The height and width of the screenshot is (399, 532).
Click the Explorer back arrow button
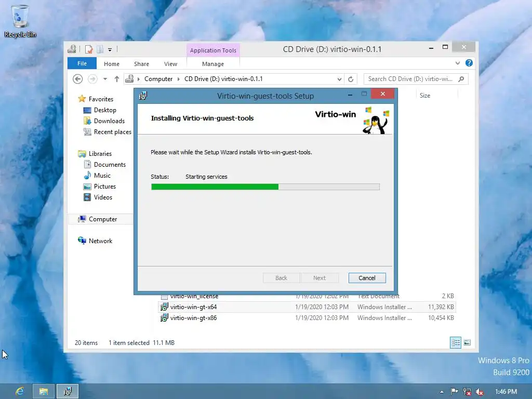(x=78, y=79)
